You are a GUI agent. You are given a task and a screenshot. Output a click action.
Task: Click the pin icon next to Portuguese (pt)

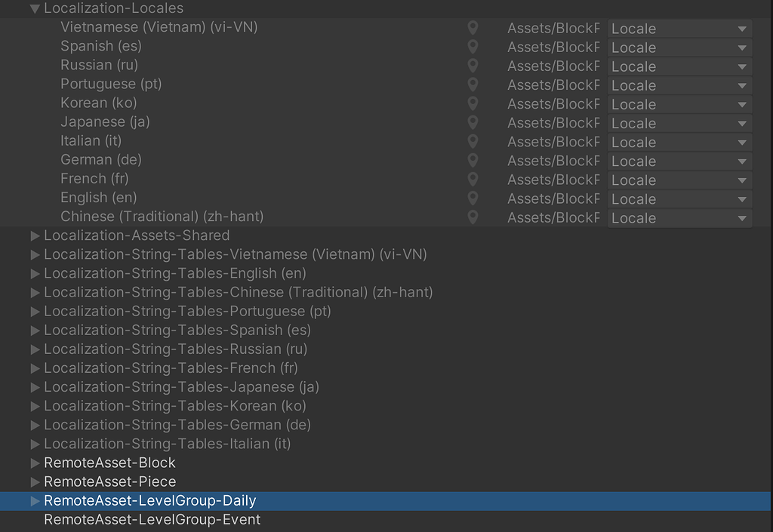pyautogui.click(x=473, y=85)
